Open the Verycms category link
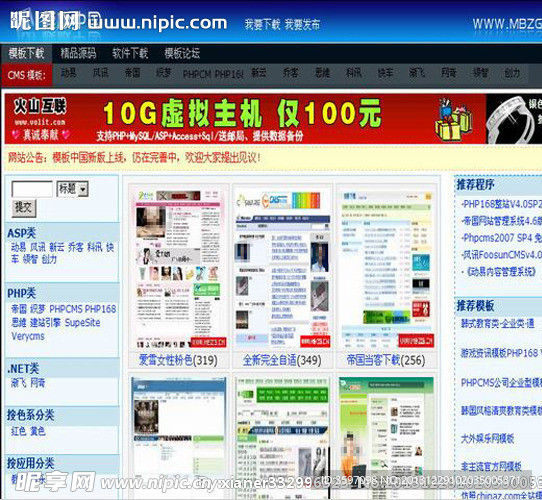542x500 pixels. [x=28, y=336]
